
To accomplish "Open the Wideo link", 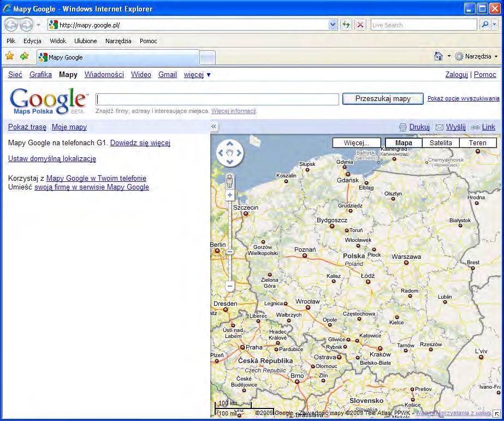I will 141,75.
